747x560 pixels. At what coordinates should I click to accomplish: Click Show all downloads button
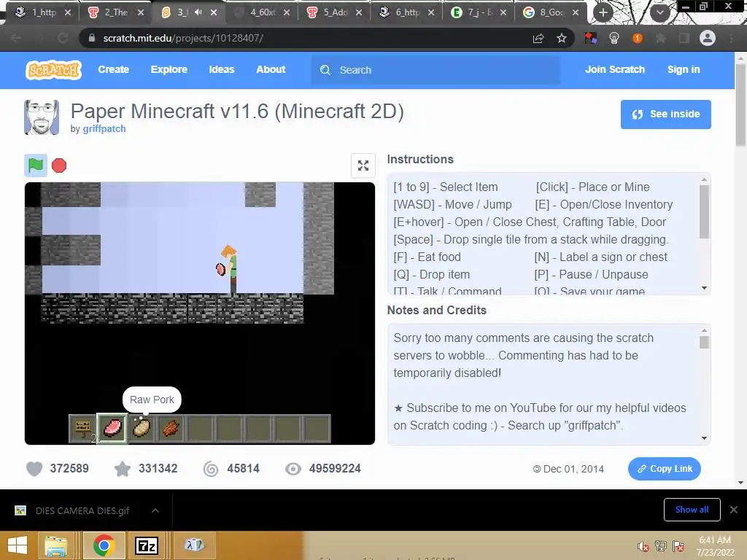pyautogui.click(x=692, y=510)
